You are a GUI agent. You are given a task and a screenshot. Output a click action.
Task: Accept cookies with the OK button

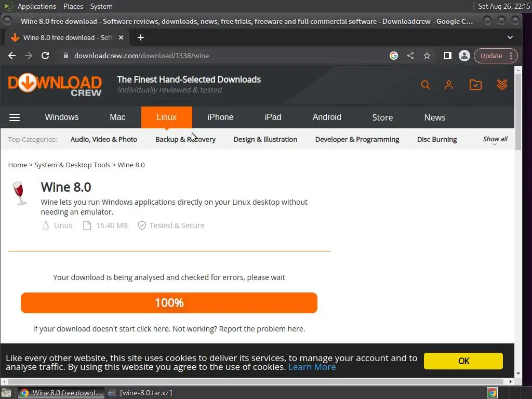tap(463, 361)
